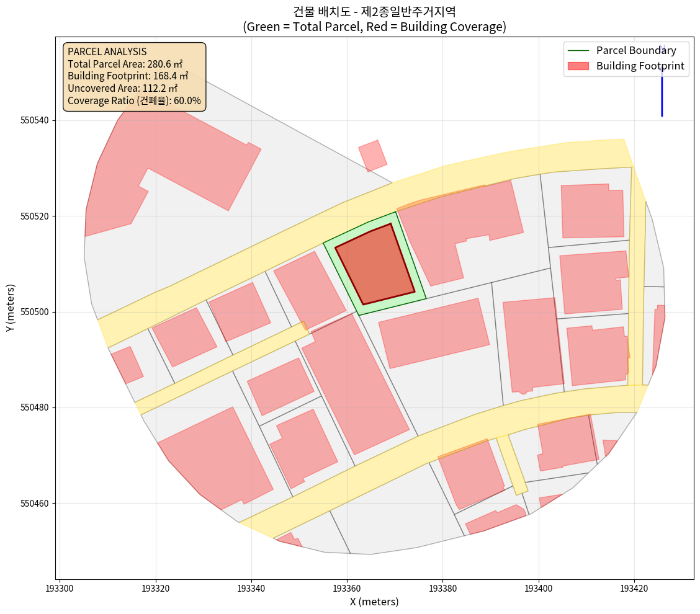The width and height of the screenshot is (700, 614).
Task: Select the highlighted dark red building footprint
Action: point(374,265)
